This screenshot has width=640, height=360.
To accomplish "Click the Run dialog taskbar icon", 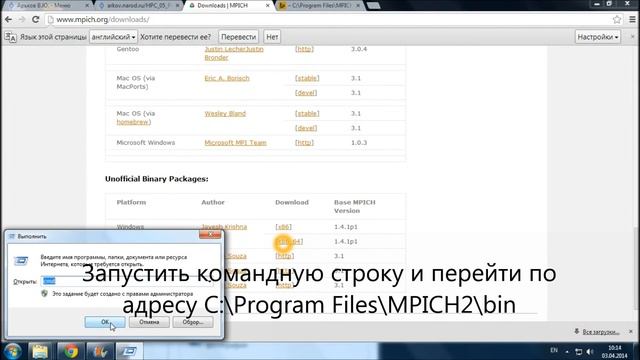I will point(129,351).
